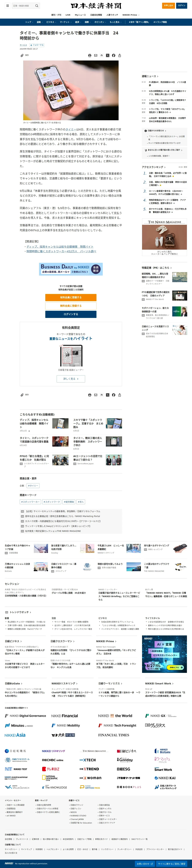
Task: Expand the 経済 navigation dropdown
Action: pos(78,22)
